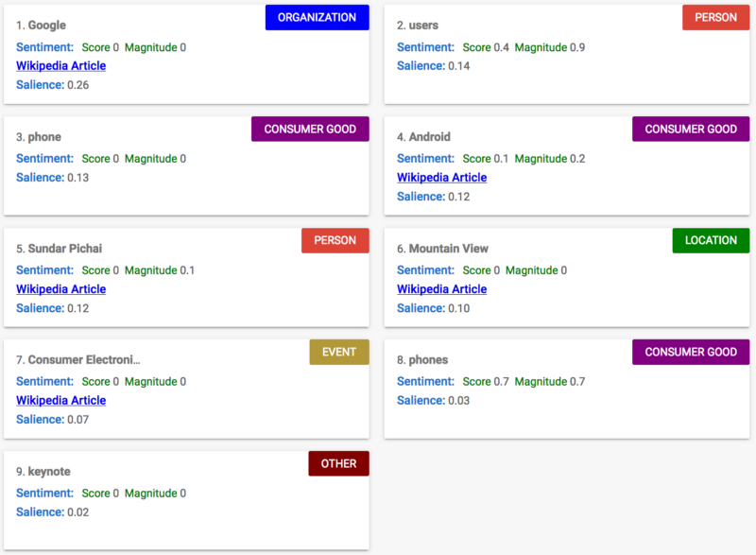Click Sentiment label on users card
The image size is (756, 555).
[425, 47]
